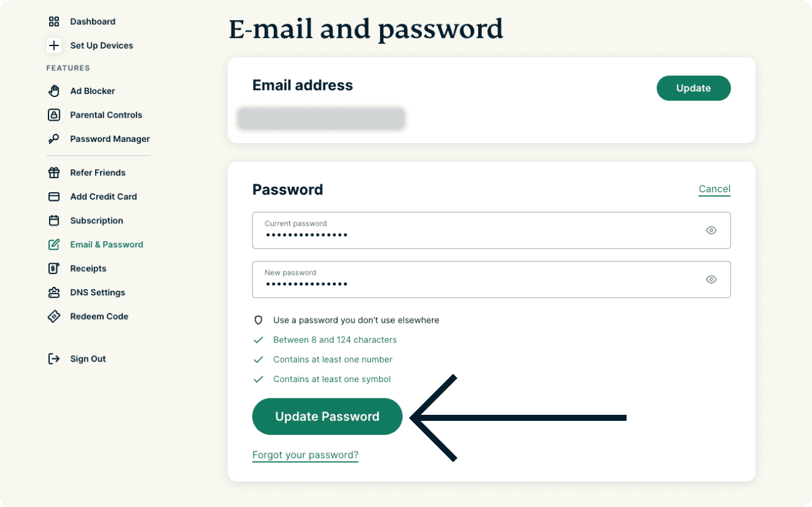Reveal the new password with eye icon
The width and height of the screenshot is (812, 507).
(711, 280)
